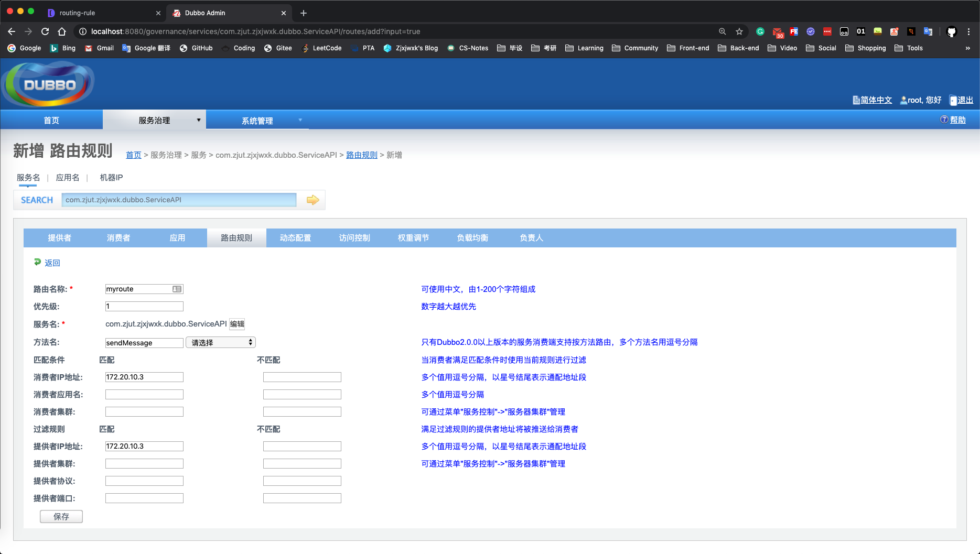Screen dimensions: 980x554
Task: Open the CS-Notes bookmark
Action: (x=468, y=48)
